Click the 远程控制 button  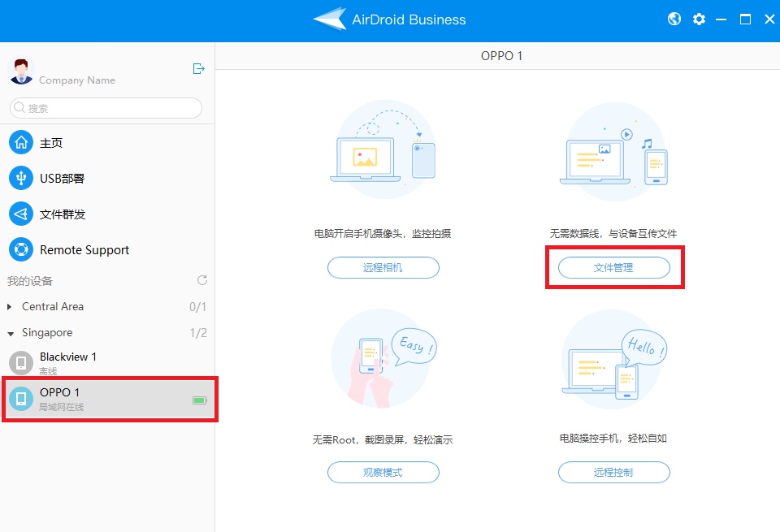tap(614, 472)
